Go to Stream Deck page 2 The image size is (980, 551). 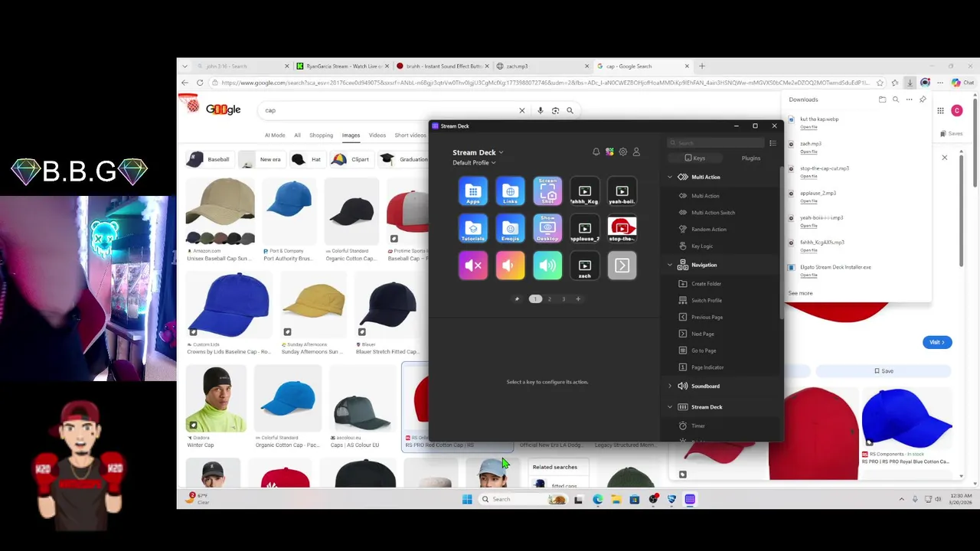(549, 299)
